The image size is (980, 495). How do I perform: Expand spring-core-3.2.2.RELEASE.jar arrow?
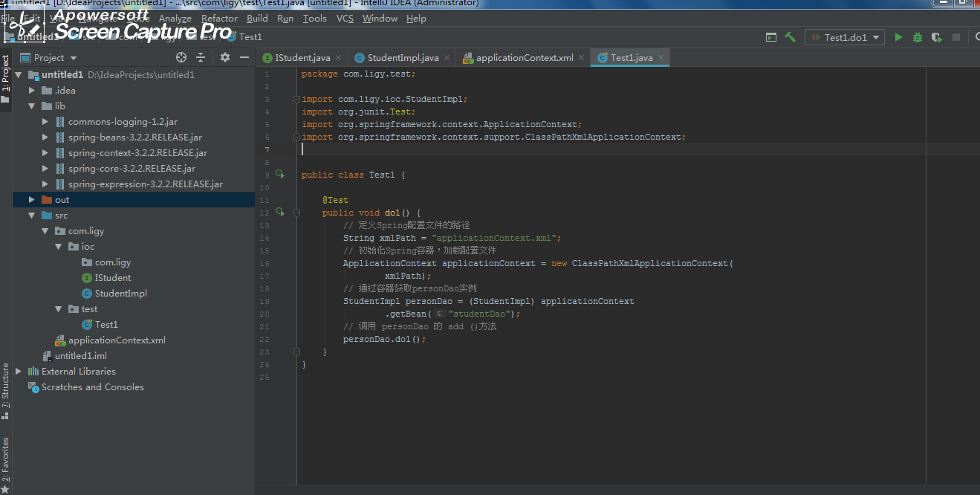point(45,169)
